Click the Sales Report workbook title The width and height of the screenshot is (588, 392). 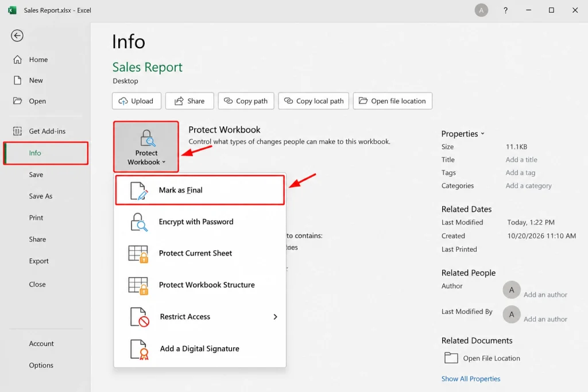coord(148,67)
